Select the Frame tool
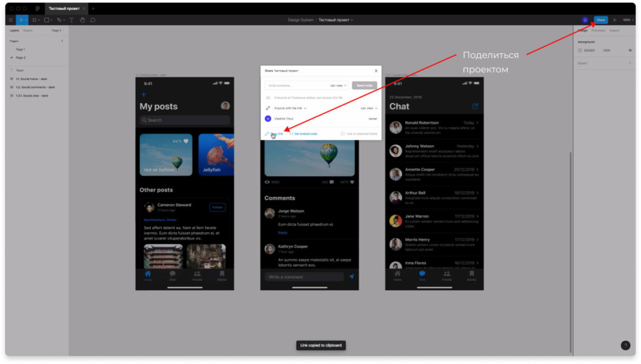 pyautogui.click(x=34, y=20)
